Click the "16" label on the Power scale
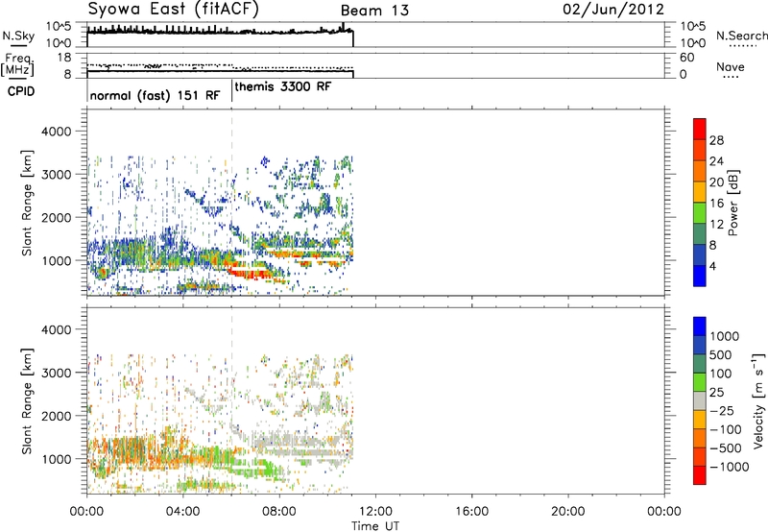Viewport: 768px width, 532px height. point(716,204)
